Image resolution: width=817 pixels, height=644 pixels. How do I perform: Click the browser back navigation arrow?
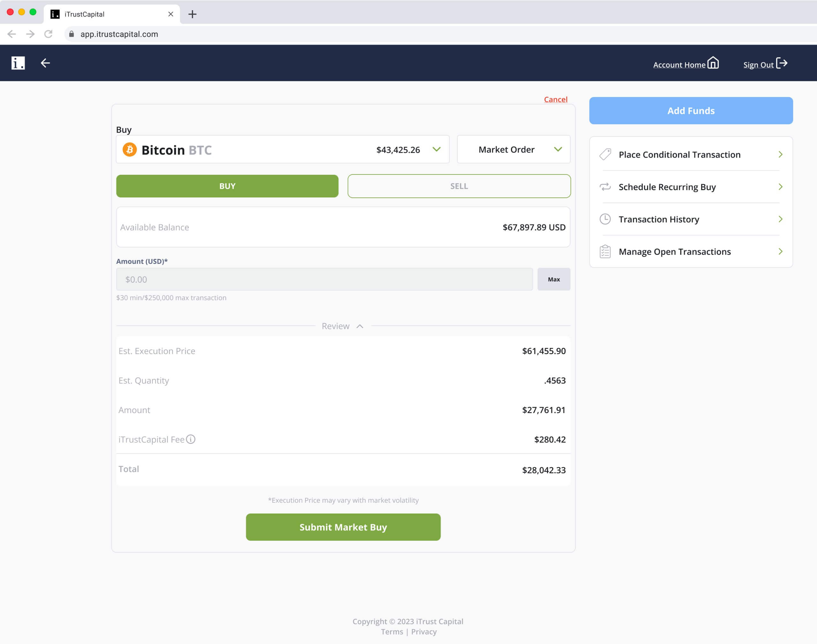point(12,34)
